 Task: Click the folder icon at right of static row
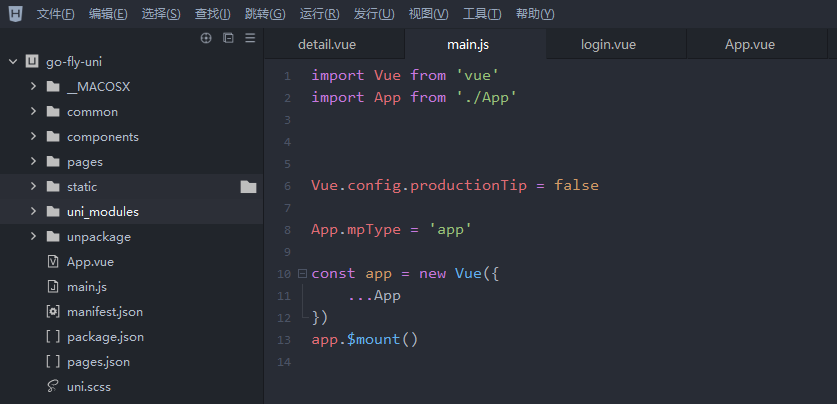point(248,187)
